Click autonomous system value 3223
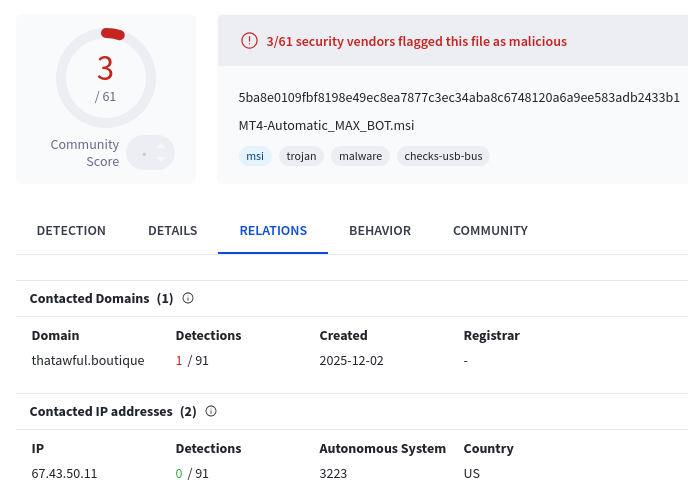Viewport: 688px width, 485px height. [x=333, y=474]
